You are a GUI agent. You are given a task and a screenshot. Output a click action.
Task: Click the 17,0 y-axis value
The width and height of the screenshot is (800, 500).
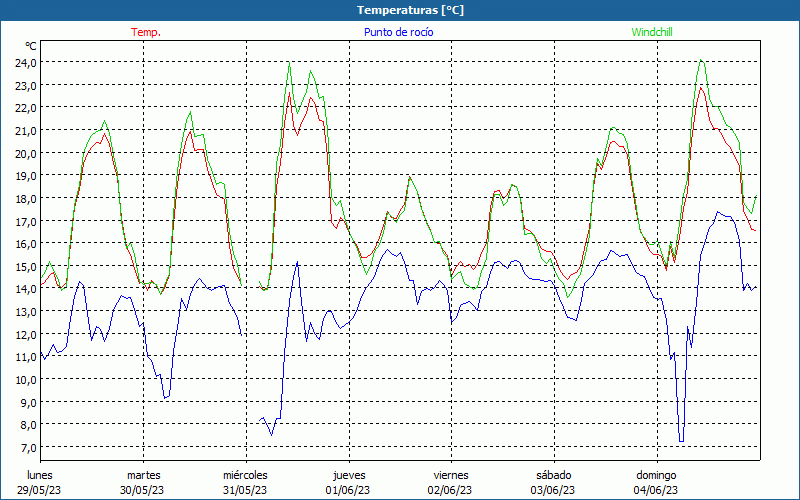tap(26, 221)
